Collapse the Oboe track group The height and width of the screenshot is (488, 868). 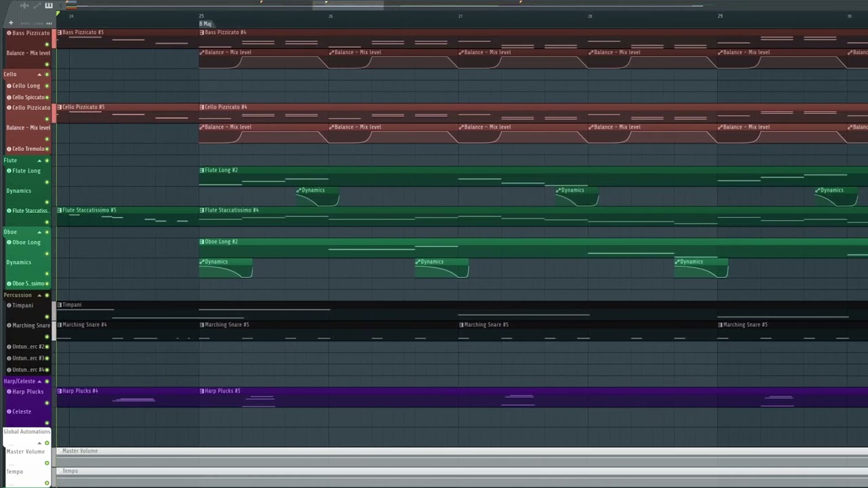39,232
